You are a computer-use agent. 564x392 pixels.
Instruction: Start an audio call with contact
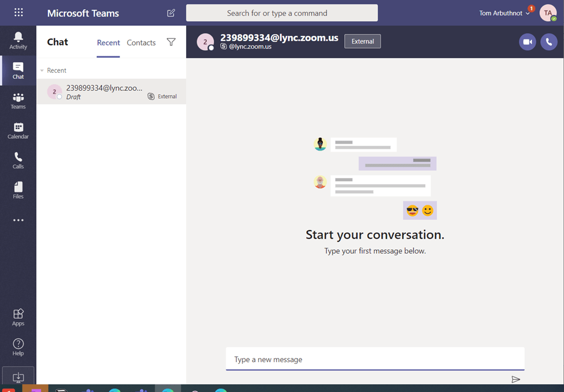click(x=549, y=42)
